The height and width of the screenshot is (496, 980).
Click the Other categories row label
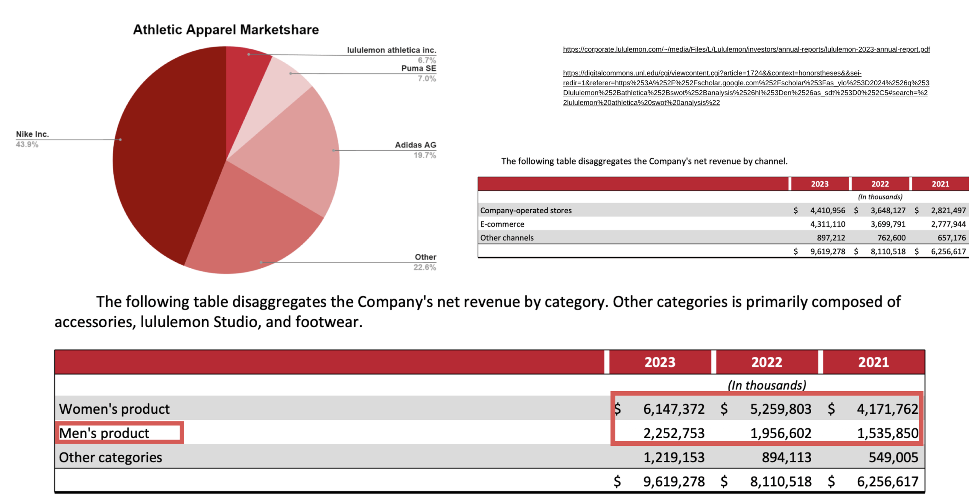tap(110, 457)
